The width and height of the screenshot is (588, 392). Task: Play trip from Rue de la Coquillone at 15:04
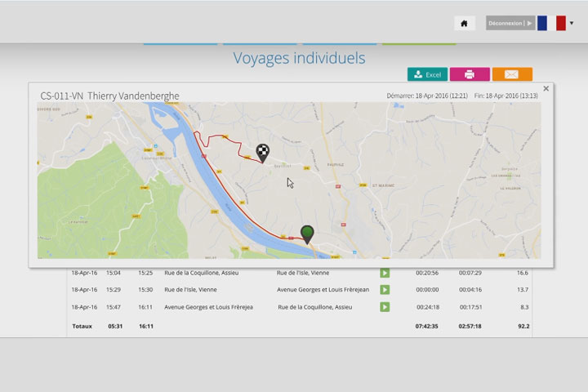(x=384, y=273)
